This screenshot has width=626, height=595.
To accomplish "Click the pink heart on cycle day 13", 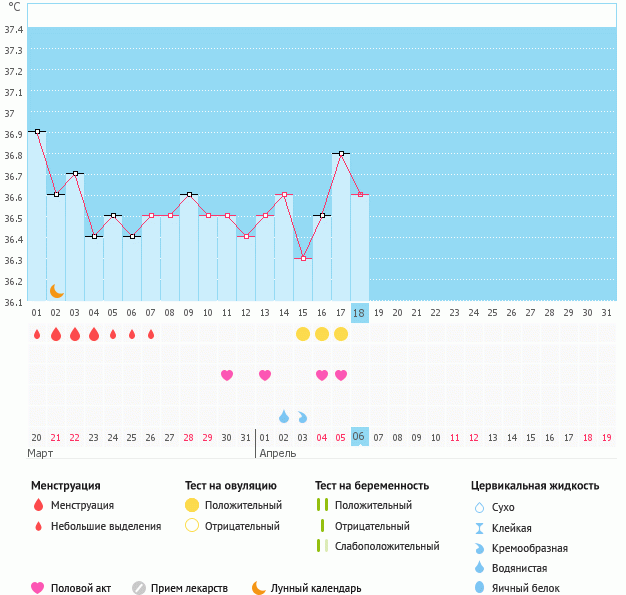I will point(265,375).
